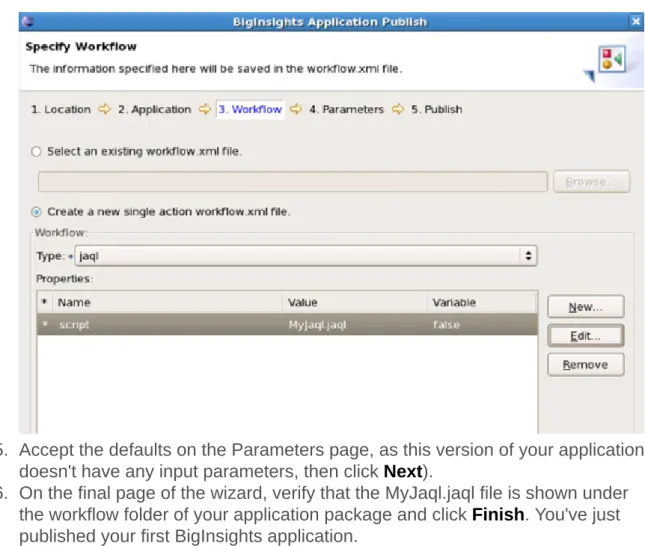Click the Eclipse icon in title bar

(x=28, y=21)
